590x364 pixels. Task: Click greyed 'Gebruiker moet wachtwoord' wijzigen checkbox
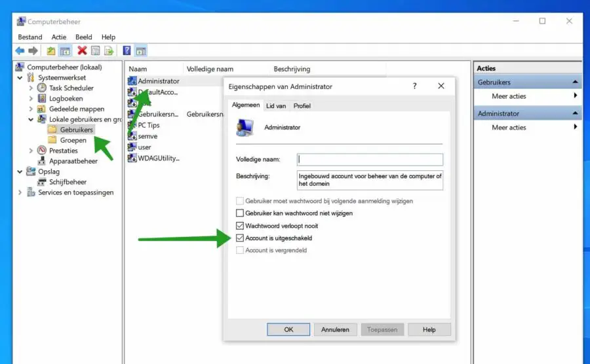pyautogui.click(x=240, y=201)
